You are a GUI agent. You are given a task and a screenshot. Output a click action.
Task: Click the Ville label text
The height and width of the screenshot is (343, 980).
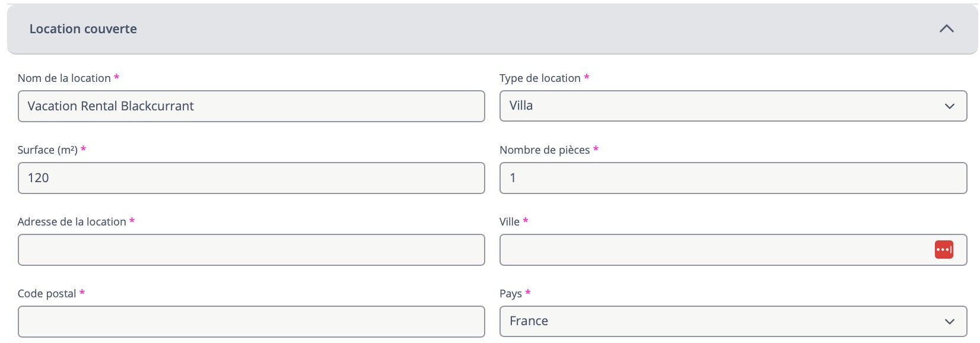pos(510,222)
